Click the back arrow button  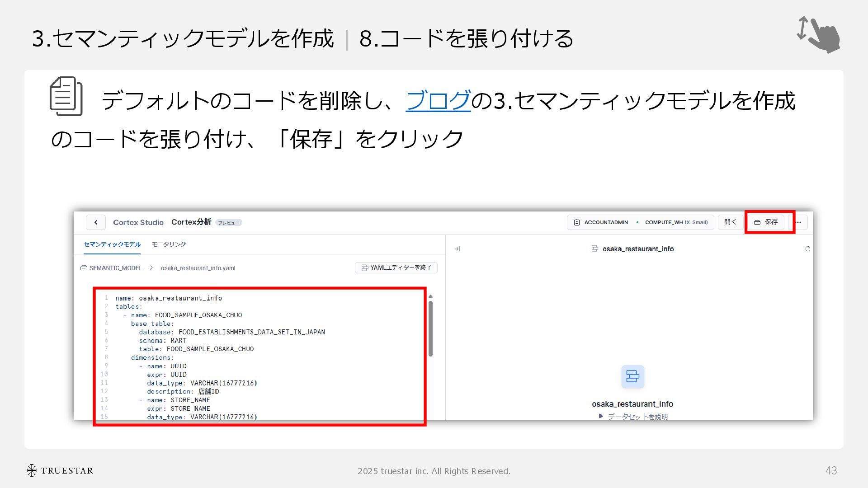(x=96, y=222)
